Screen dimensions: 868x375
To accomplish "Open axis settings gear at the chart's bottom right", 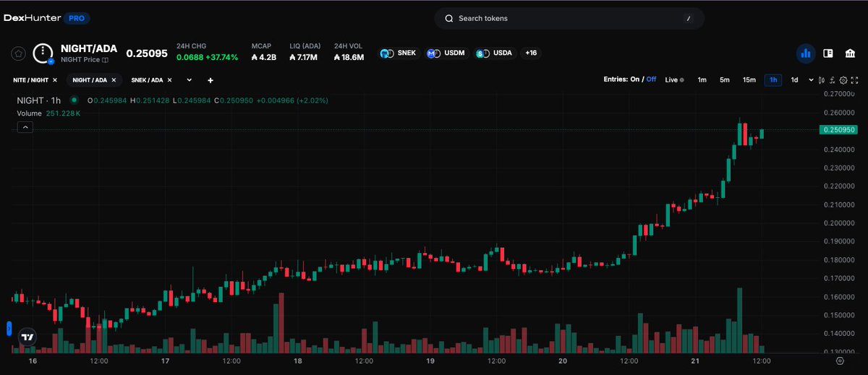I will point(840,360).
